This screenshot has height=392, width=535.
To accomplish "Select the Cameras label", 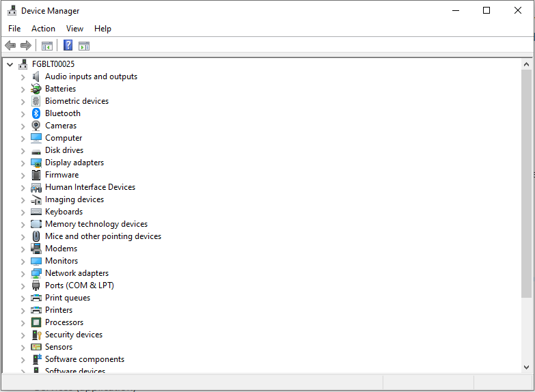I will click(x=61, y=126).
